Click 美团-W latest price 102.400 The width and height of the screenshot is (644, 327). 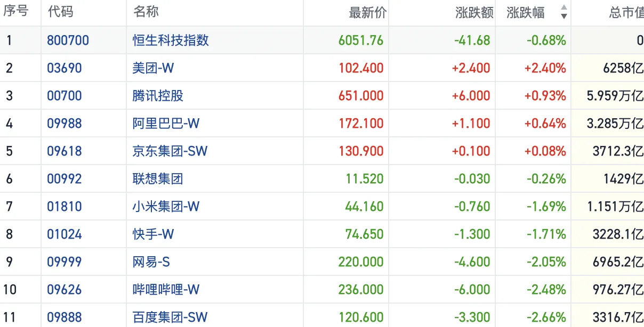[361, 68]
